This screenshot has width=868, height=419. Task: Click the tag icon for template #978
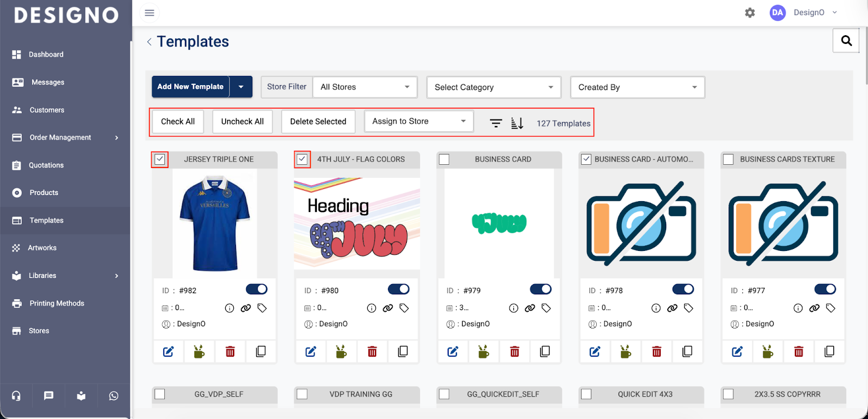(688, 308)
